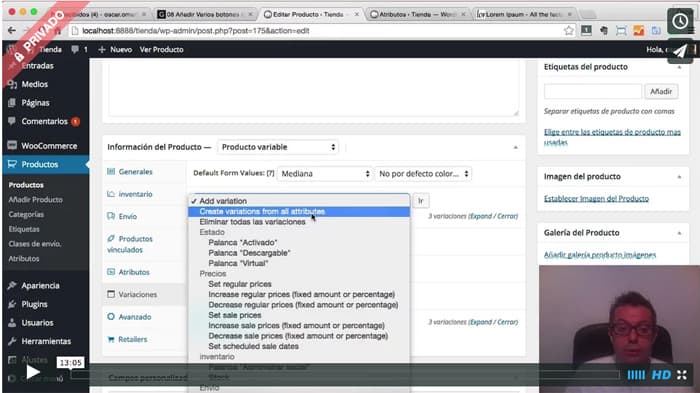
Task: Open the Etiquetas submenu
Action: tap(24, 229)
